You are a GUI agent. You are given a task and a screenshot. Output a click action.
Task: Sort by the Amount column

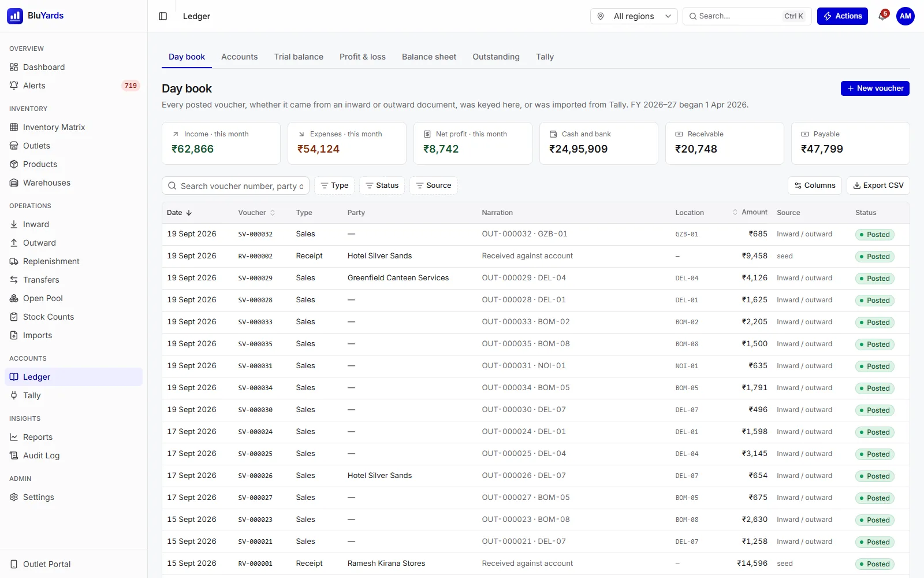(750, 212)
